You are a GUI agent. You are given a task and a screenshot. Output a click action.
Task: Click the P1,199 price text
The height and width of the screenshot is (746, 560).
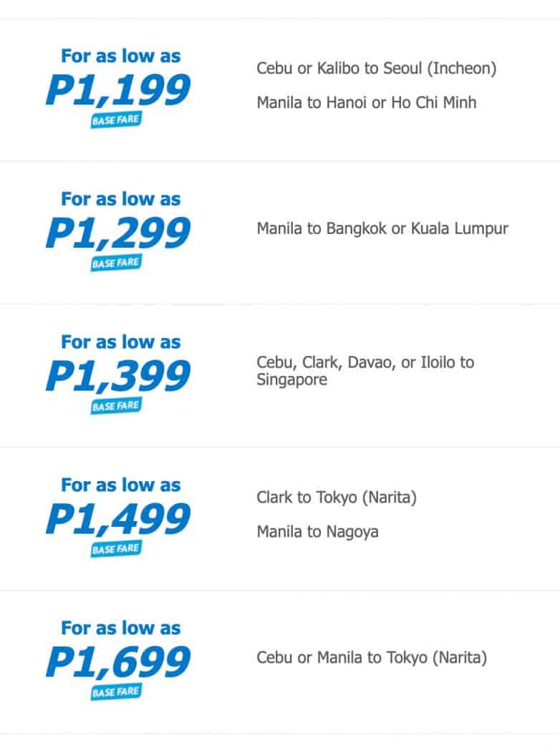coord(118,90)
